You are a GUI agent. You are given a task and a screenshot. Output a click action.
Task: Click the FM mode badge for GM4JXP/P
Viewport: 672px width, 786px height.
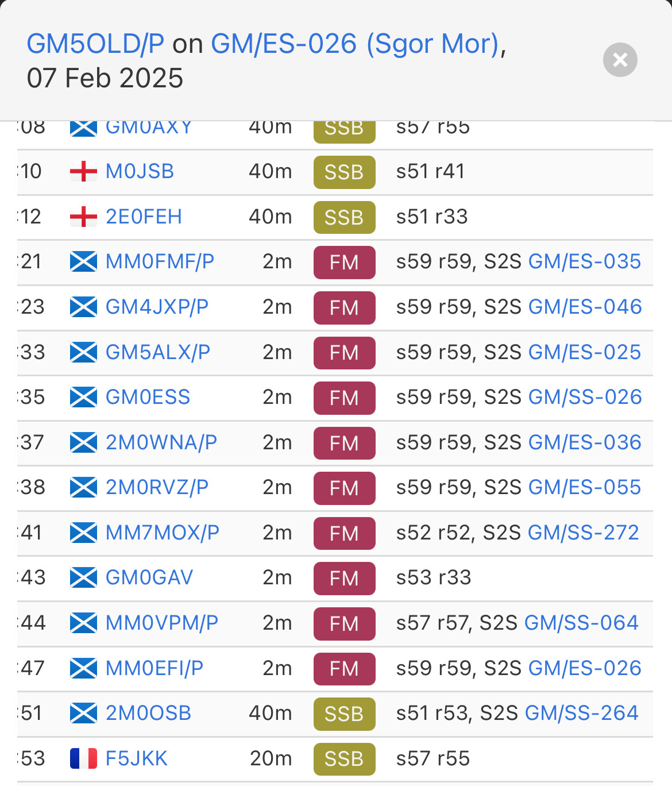(345, 307)
